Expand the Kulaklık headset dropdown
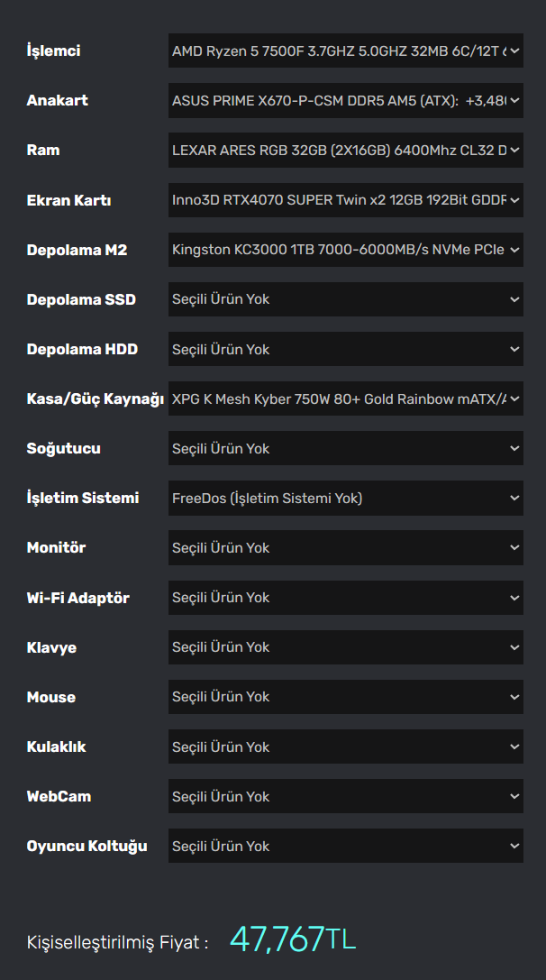The height and width of the screenshot is (980, 546). (345, 746)
